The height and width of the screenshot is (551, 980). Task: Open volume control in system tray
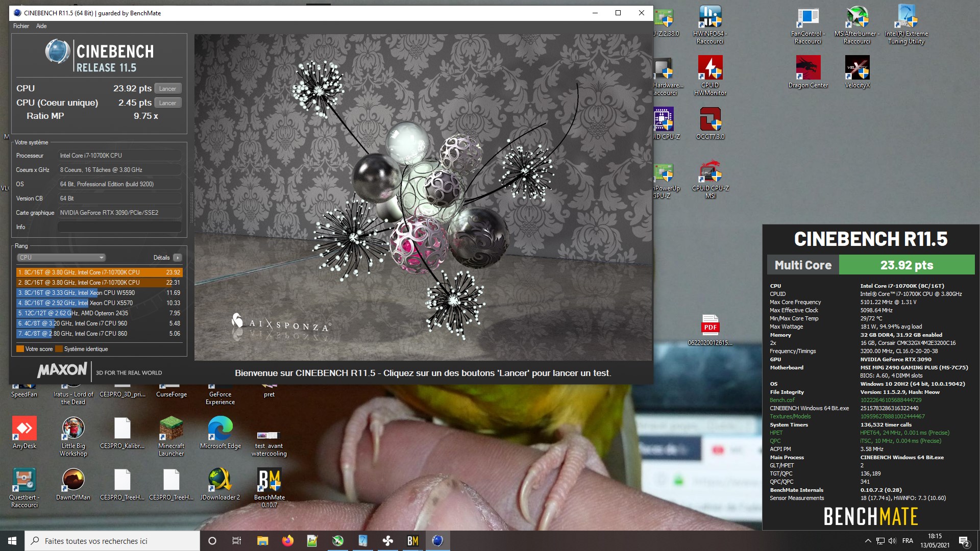point(892,541)
